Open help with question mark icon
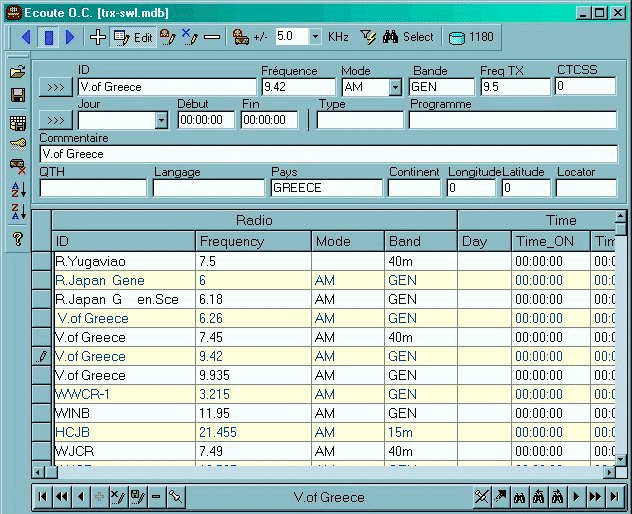 coord(18,239)
